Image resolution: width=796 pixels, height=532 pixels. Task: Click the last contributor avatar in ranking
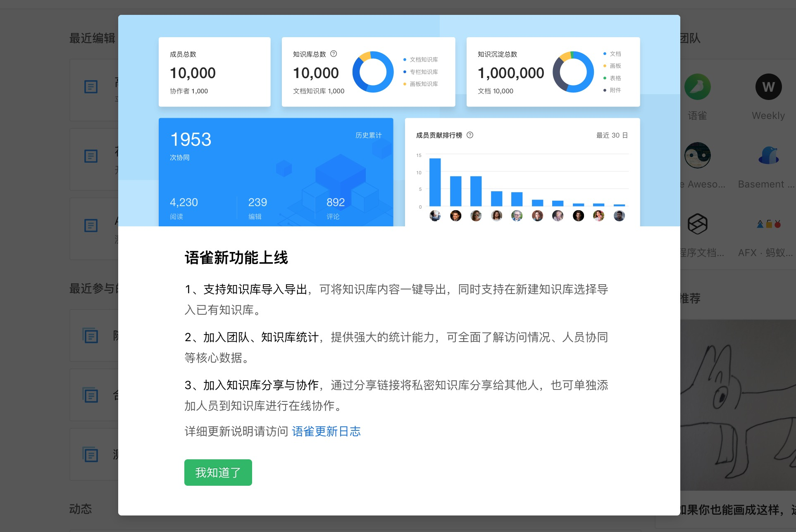click(619, 216)
